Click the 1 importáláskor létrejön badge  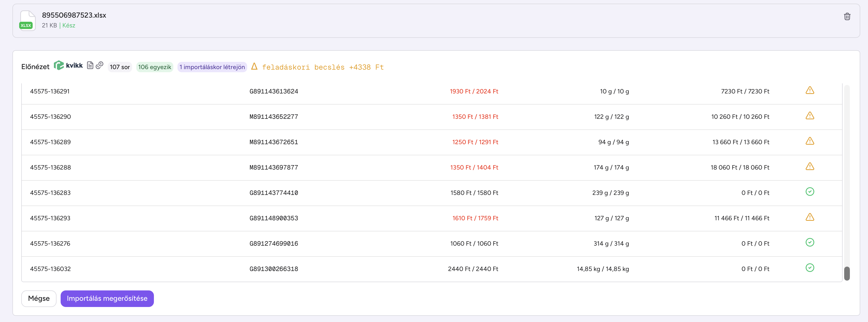pyautogui.click(x=212, y=67)
